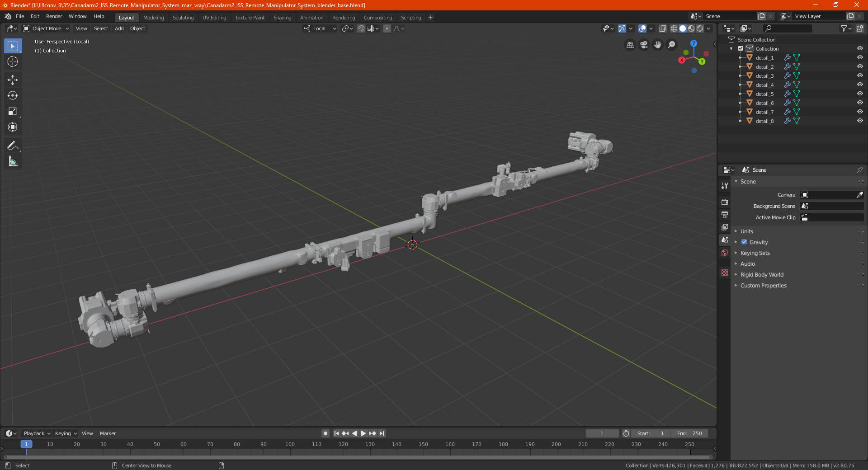Screen dimensions: 868x470
Task: Open the Output properties tab
Action: [x=725, y=214]
